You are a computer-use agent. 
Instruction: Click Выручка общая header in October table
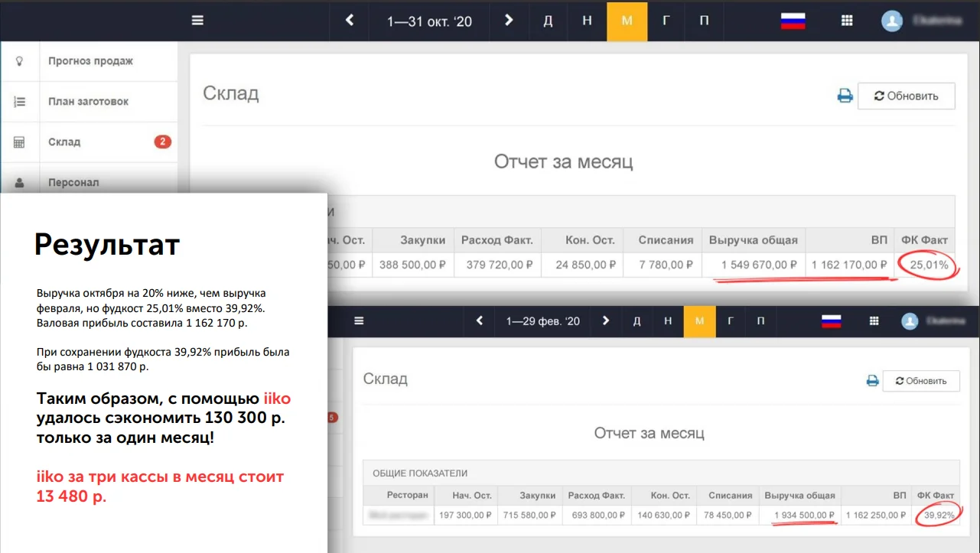(754, 240)
